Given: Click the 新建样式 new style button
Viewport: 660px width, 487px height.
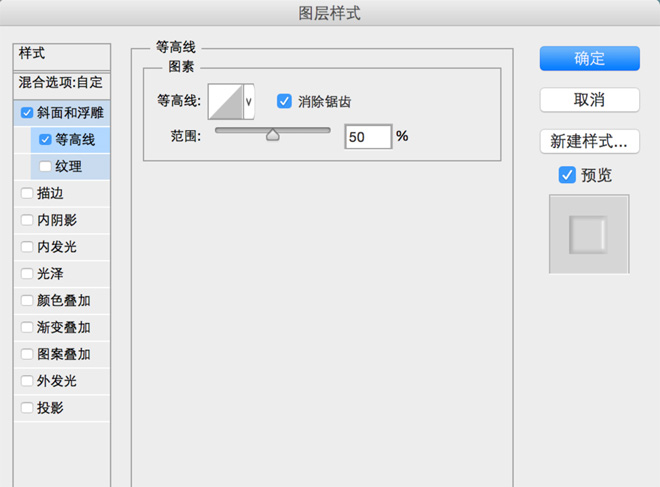Looking at the screenshot, I should (x=589, y=141).
